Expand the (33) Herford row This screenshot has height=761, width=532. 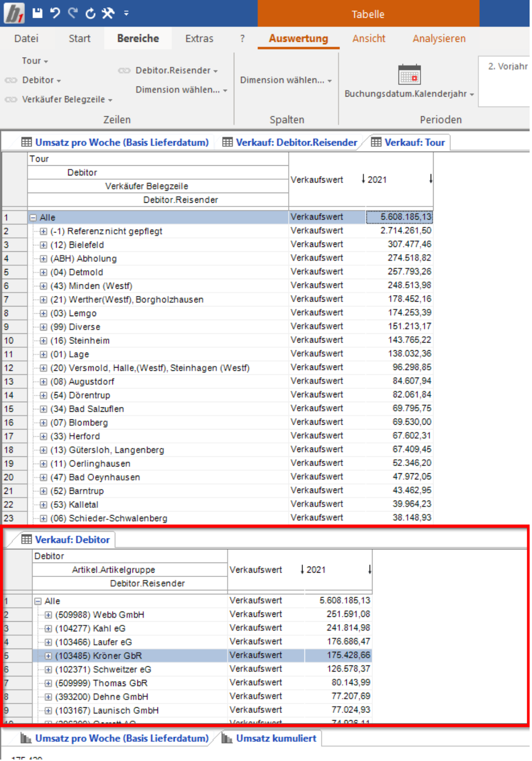click(x=43, y=437)
